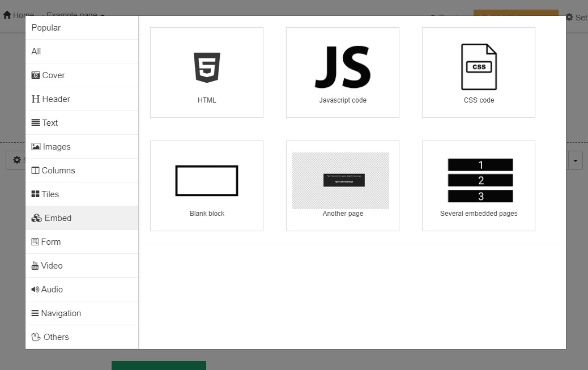Image resolution: width=588 pixels, height=370 pixels.
Task: Open the Settings gear in the top bar
Action: click(569, 17)
